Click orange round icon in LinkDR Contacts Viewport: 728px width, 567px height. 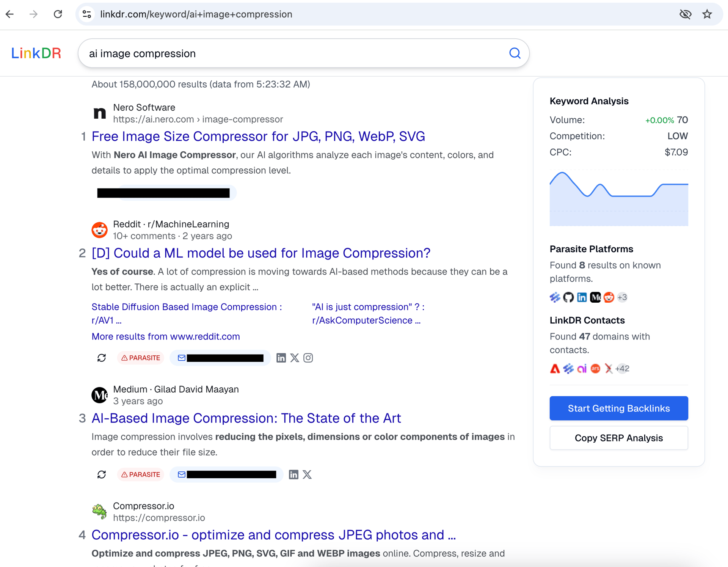click(595, 369)
